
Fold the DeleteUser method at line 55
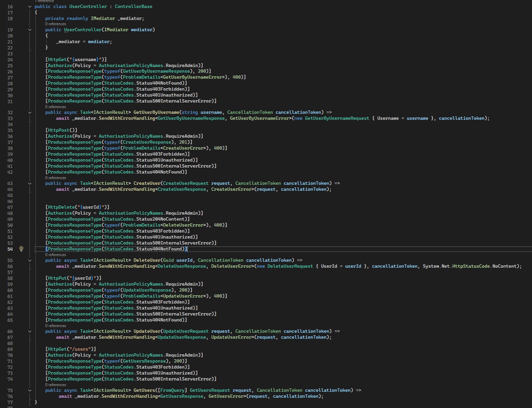point(30,260)
